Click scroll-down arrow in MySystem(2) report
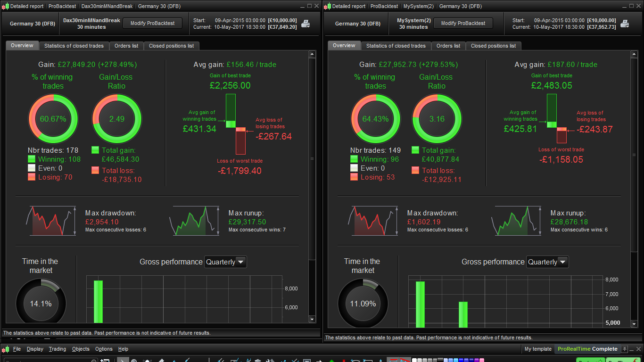Viewport: 644px width, 362px height. 634,323
